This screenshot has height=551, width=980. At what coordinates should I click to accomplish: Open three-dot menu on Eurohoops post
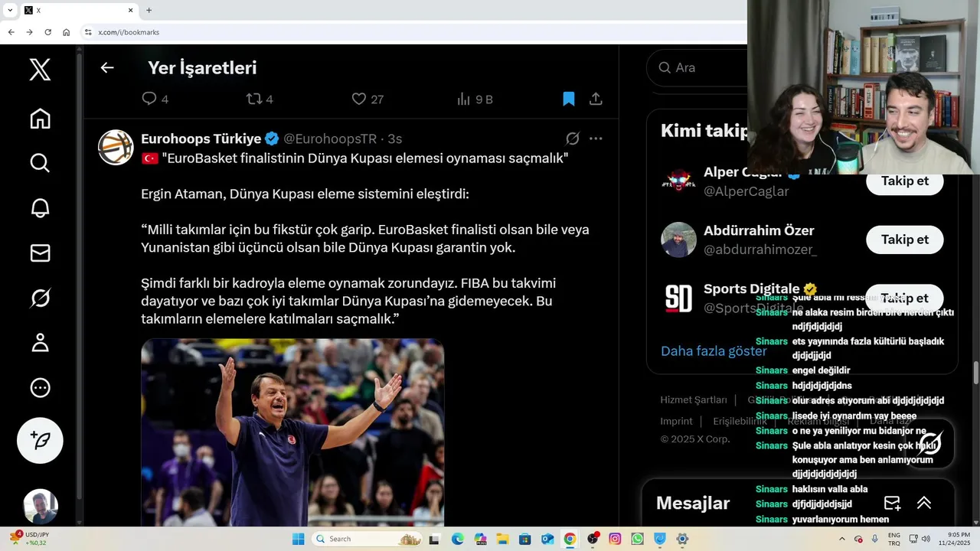[596, 139]
